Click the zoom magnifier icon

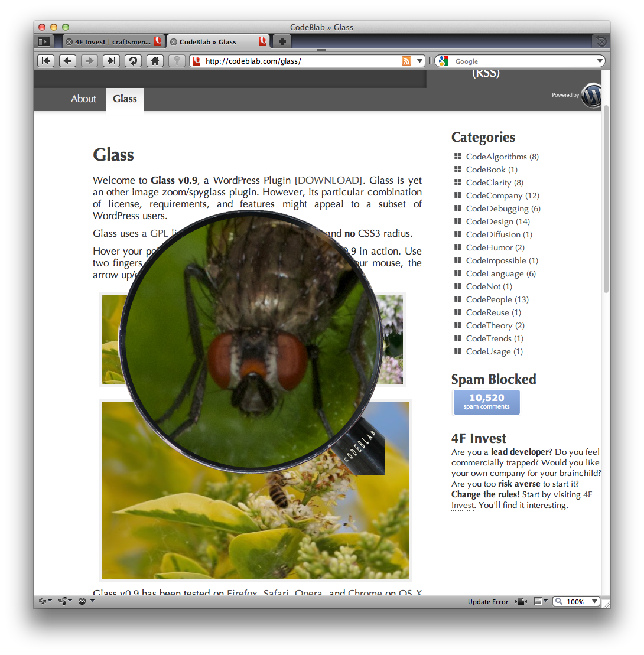(x=559, y=601)
